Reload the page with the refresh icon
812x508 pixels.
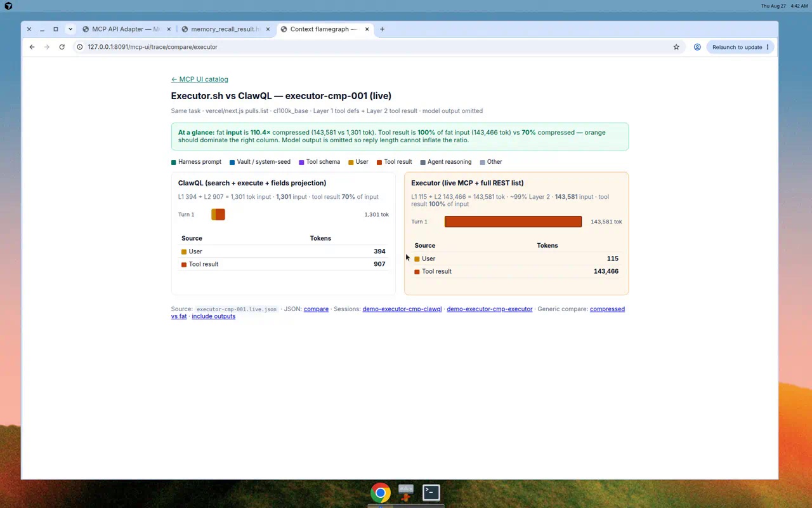(62, 47)
